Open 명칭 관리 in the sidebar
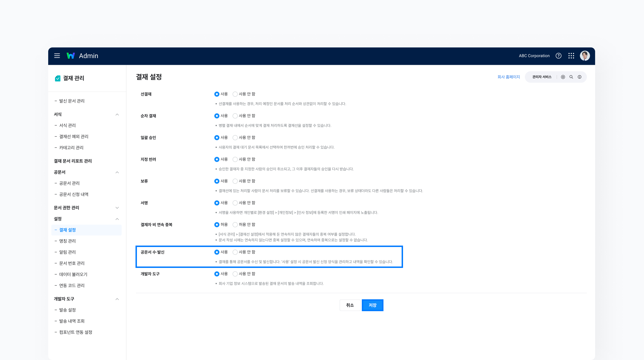This screenshot has width=644, height=360. [x=67, y=241]
